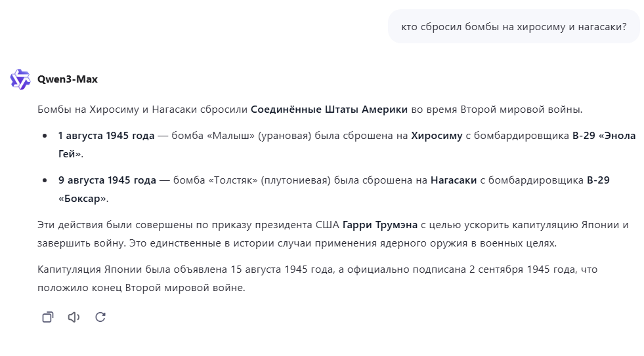Click the bold text В-29 «Энола
The height and width of the screenshot is (356, 644).
click(x=604, y=136)
